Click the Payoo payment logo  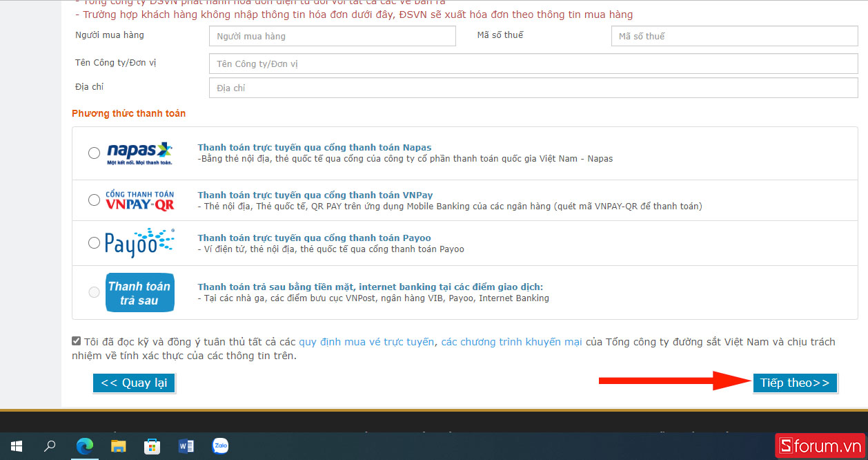[139, 243]
